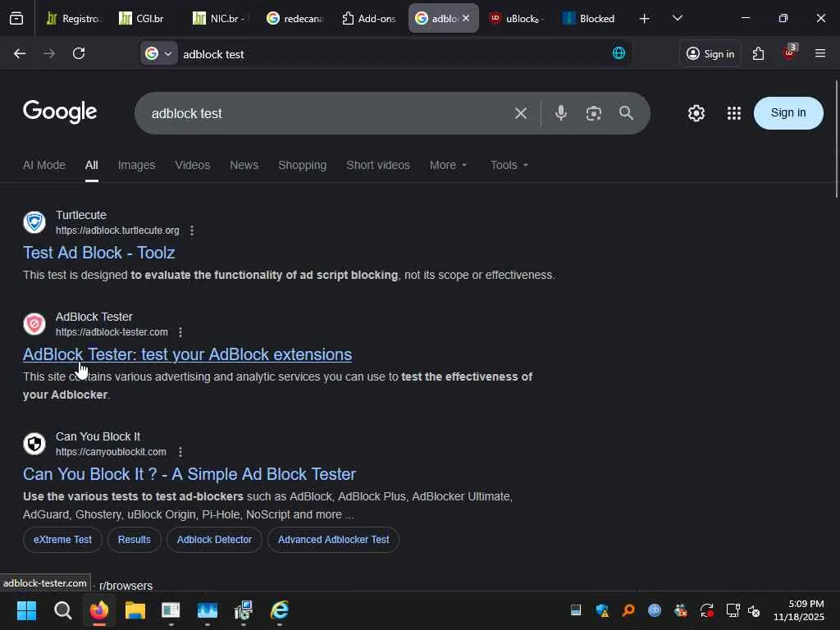Click the page vertical scrollbar
This screenshot has height=630, width=840.
(x=836, y=139)
